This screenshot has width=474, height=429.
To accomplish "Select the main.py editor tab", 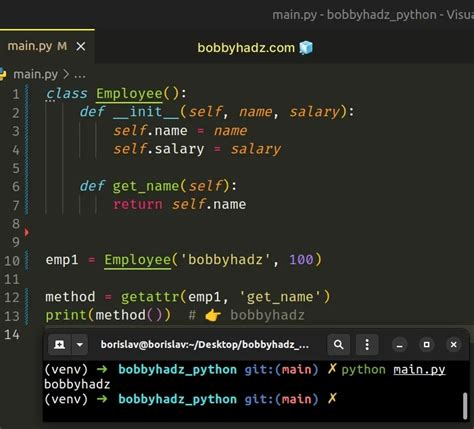I will 47,46.
